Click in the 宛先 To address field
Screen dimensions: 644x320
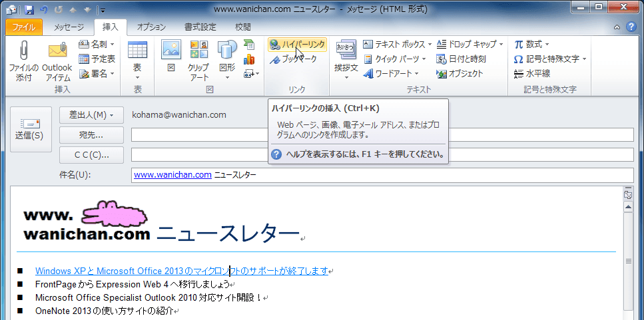pos(382,134)
